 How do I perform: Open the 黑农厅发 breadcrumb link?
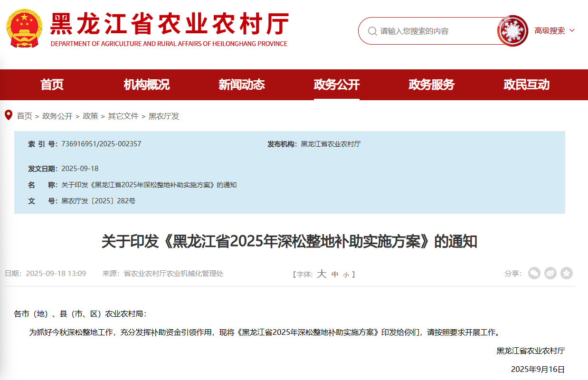click(x=164, y=116)
